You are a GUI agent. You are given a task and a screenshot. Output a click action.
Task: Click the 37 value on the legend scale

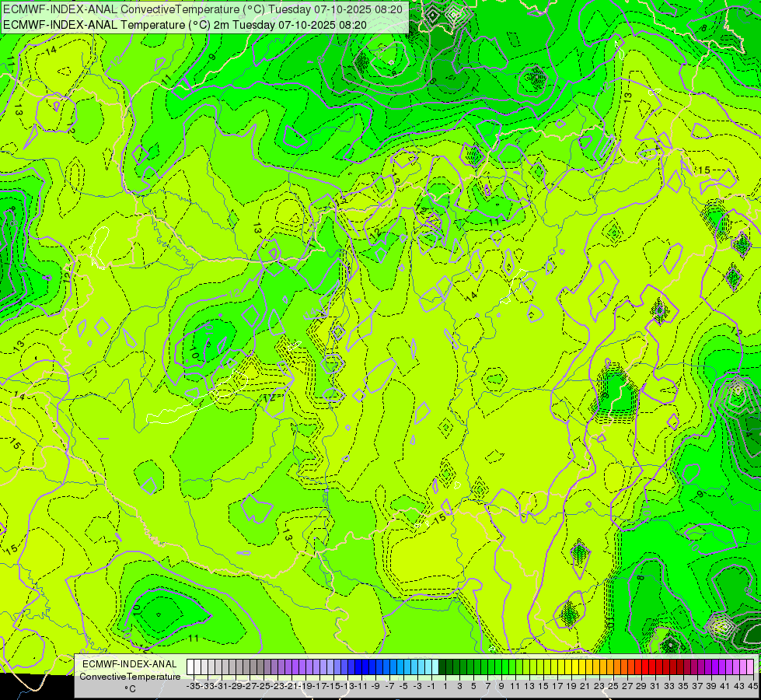pyautogui.click(x=697, y=687)
